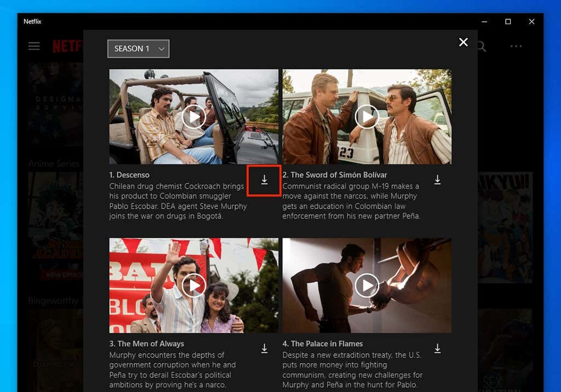Open Netflix search
This screenshot has height=392, width=561.
480,46
